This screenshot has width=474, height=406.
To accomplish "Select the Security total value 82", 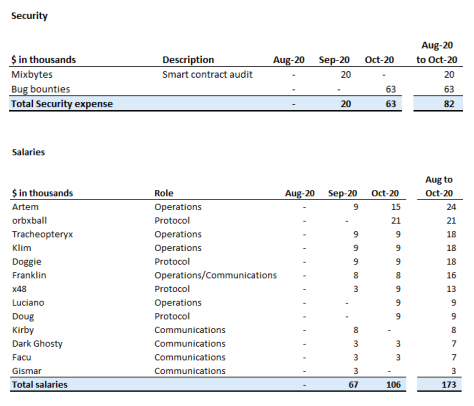I will 449,104.
